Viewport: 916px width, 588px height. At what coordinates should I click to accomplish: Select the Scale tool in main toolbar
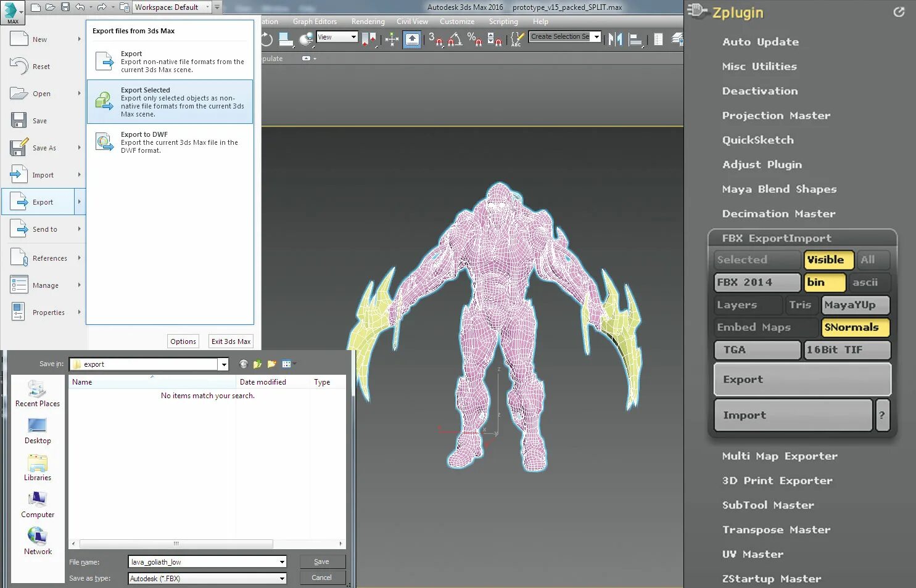286,39
